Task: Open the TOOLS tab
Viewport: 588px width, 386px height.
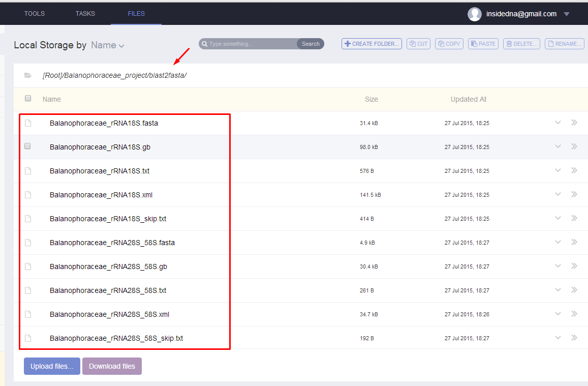Action: [35, 14]
